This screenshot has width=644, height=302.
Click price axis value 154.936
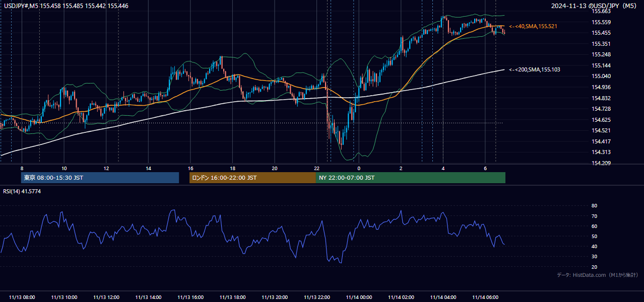click(601, 87)
